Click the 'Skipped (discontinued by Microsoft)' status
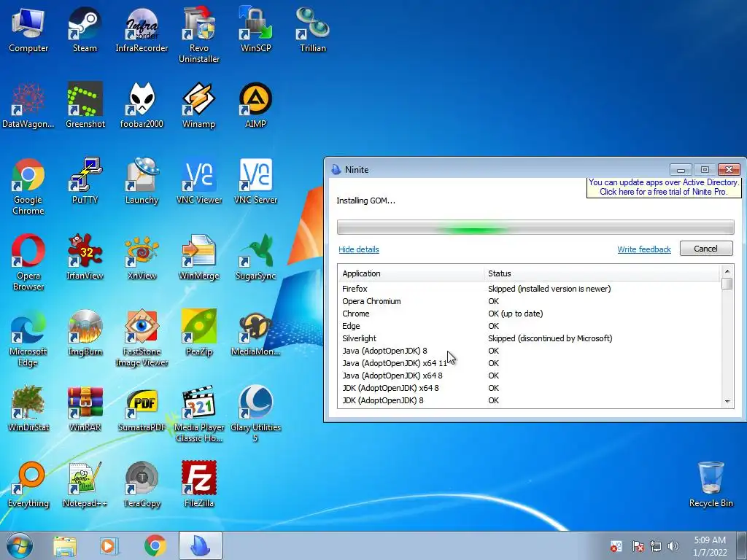 pyautogui.click(x=550, y=338)
